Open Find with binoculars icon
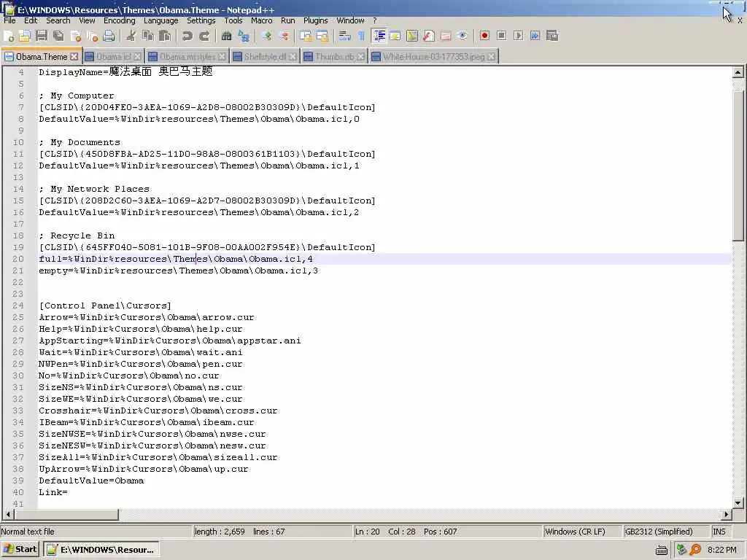747x560 pixels. click(x=226, y=36)
